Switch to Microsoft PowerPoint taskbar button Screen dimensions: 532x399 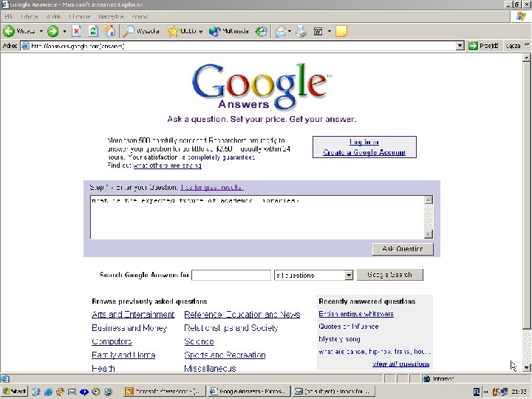coord(164,391)
